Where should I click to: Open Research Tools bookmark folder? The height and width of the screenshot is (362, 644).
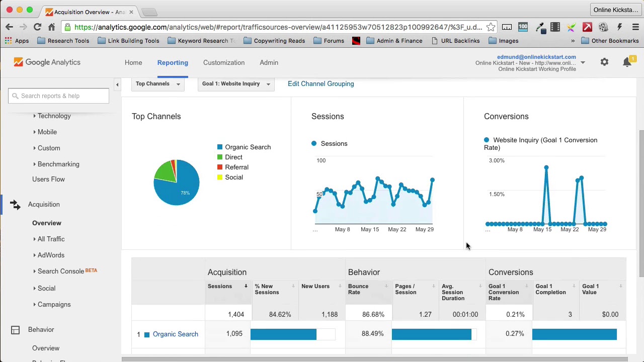[63, 41]
